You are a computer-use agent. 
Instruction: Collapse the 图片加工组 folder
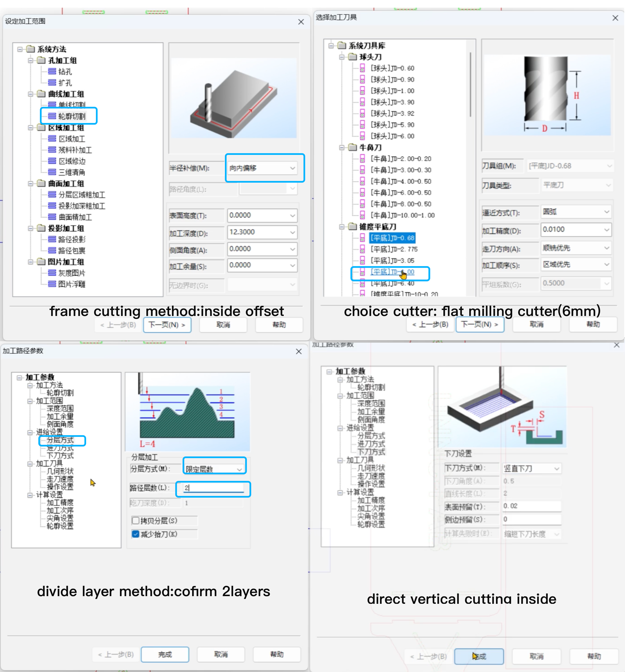[30, 262]
